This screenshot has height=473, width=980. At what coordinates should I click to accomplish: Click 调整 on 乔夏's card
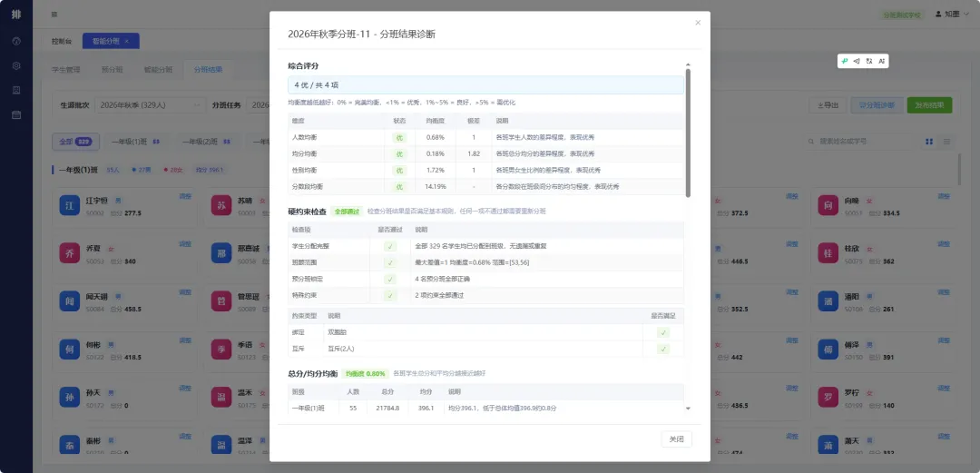(186, 244)
